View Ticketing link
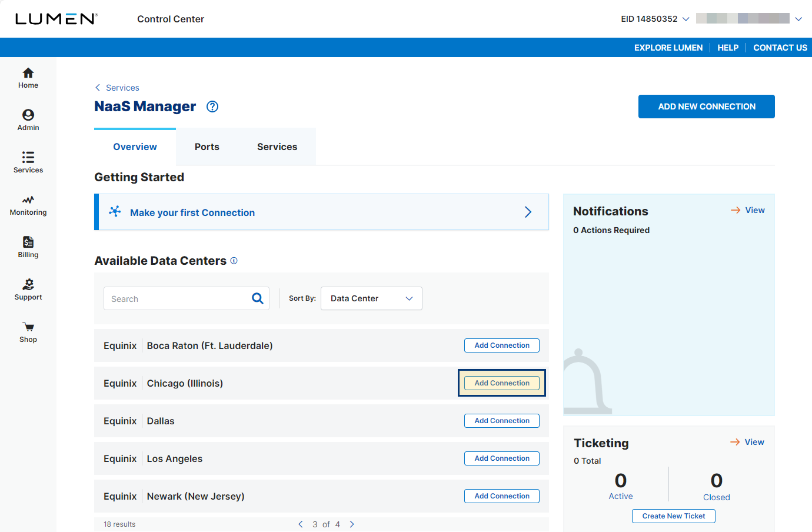The image size is (812, 532). coord(747,442)
